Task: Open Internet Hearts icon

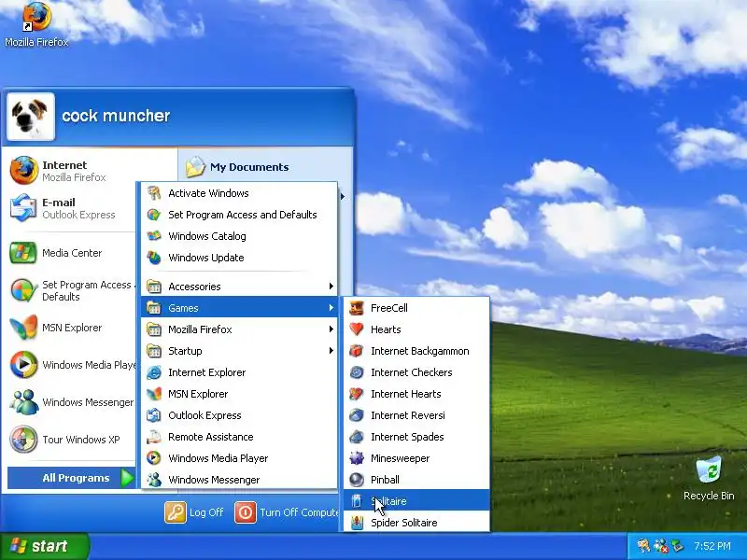Action: click(357, 394)
